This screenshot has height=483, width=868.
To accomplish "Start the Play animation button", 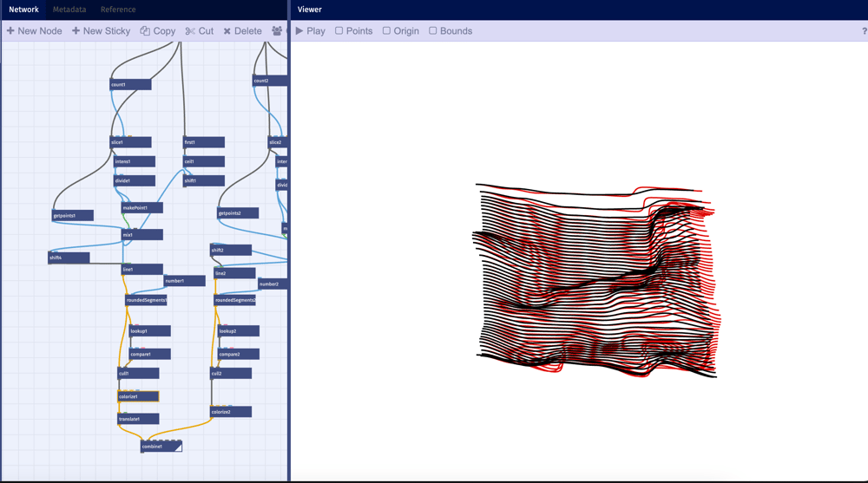I will click(311, 31).
